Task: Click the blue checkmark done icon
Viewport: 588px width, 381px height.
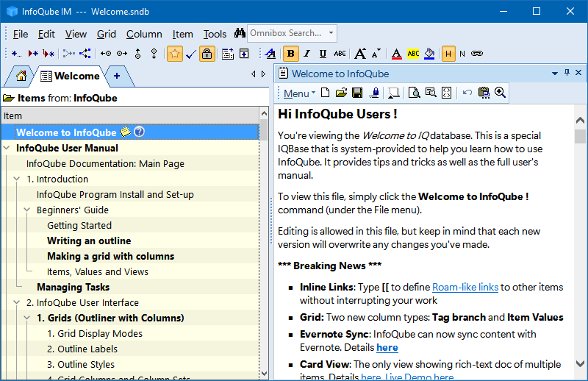Action: pos(191,54)
